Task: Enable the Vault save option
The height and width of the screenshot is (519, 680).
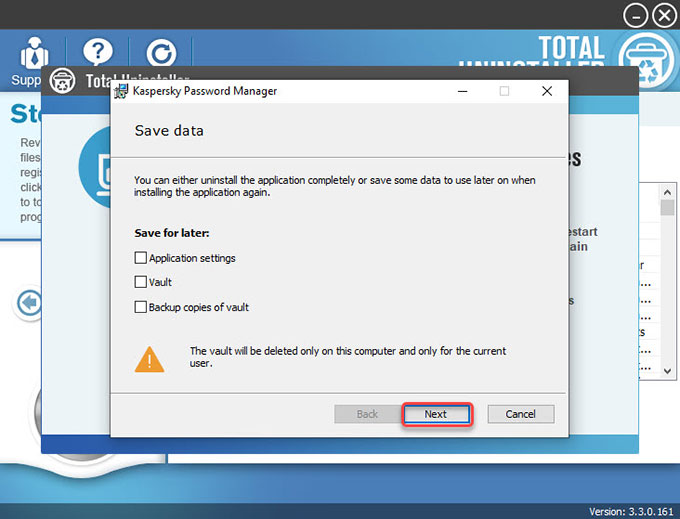Action: (141, 282)
